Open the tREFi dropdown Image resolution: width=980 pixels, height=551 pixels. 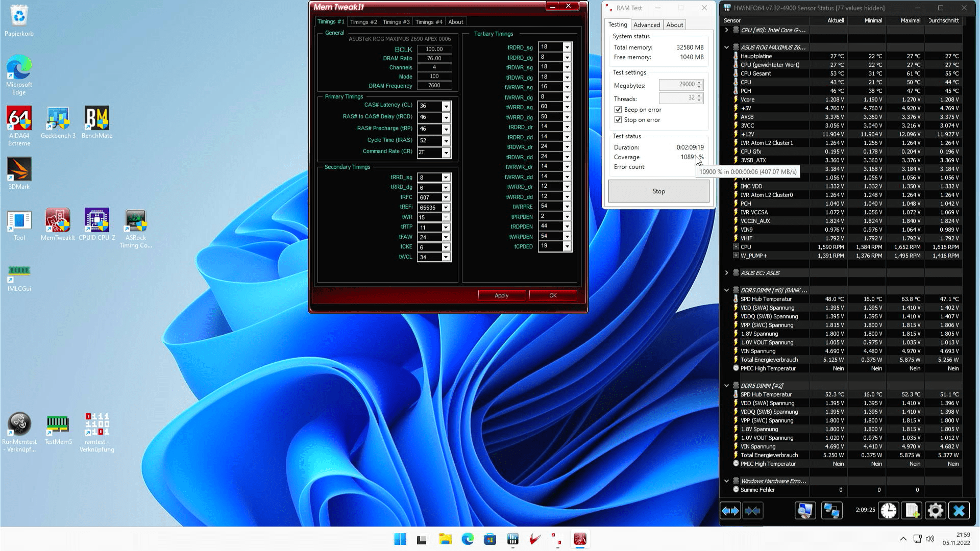coord(446,208)
